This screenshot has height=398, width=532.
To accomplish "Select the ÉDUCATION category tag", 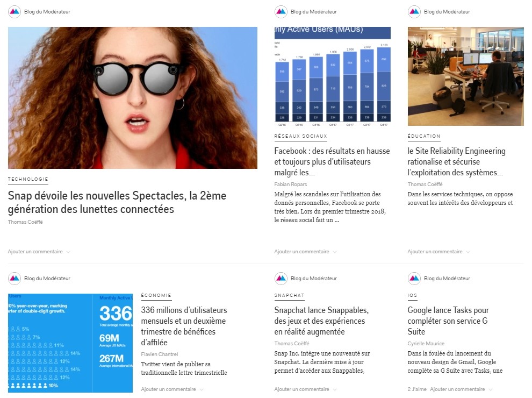I will click(424, 136).
